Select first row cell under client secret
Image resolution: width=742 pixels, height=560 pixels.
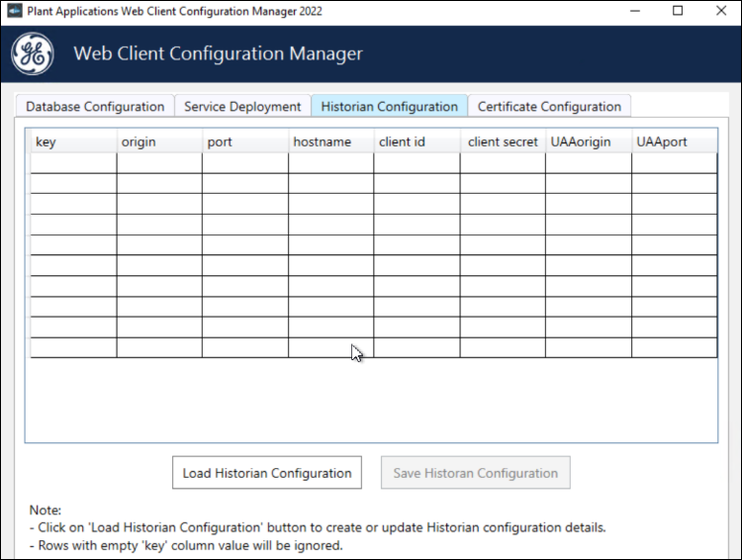point(503,163)
